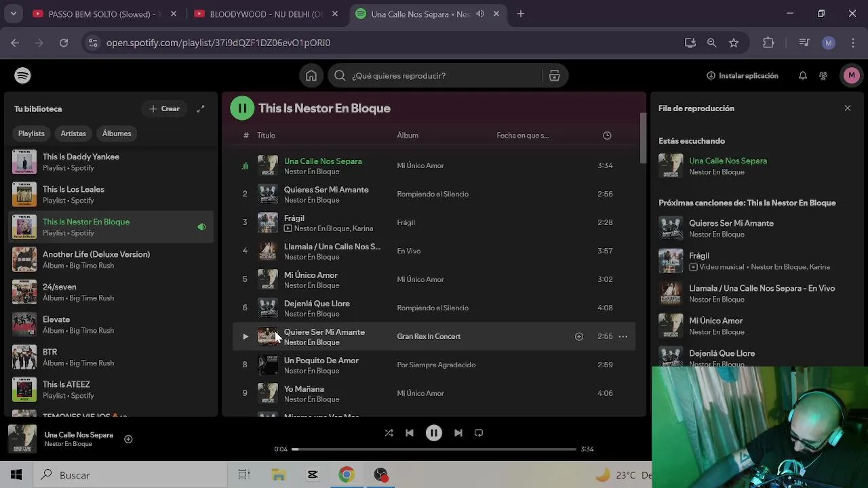Click the search magnifier icon in Spotify
The height and width of the screenshot is (488, 868).
coord(340,76)
